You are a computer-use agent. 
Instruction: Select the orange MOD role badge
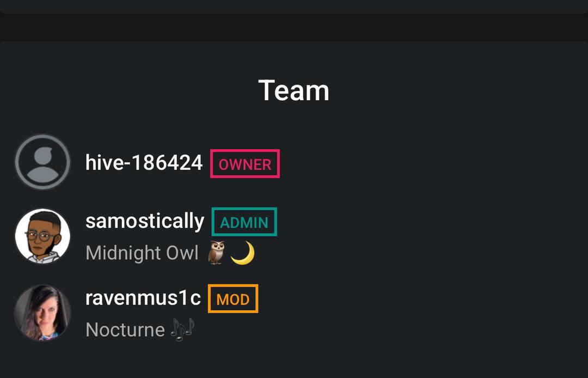(x=233, y=298)
